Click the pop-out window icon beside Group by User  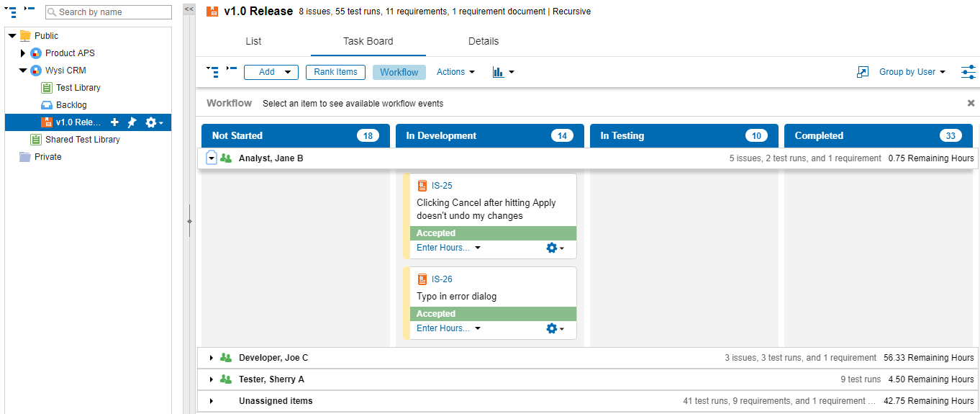tap(863, 72)
